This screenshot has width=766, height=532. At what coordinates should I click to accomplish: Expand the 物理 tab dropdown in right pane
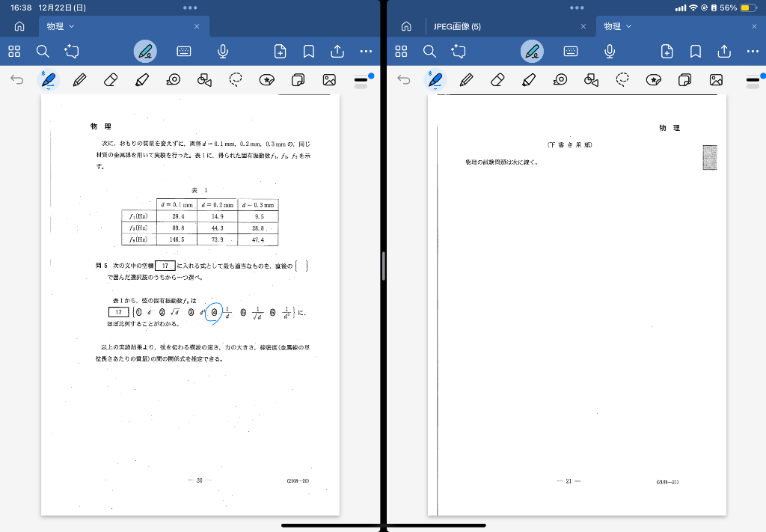click(629, 26)
